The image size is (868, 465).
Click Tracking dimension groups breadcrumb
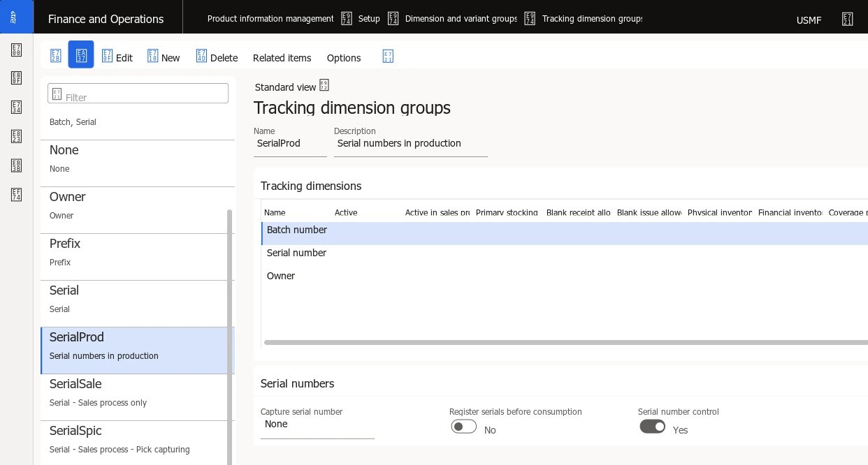592,19
